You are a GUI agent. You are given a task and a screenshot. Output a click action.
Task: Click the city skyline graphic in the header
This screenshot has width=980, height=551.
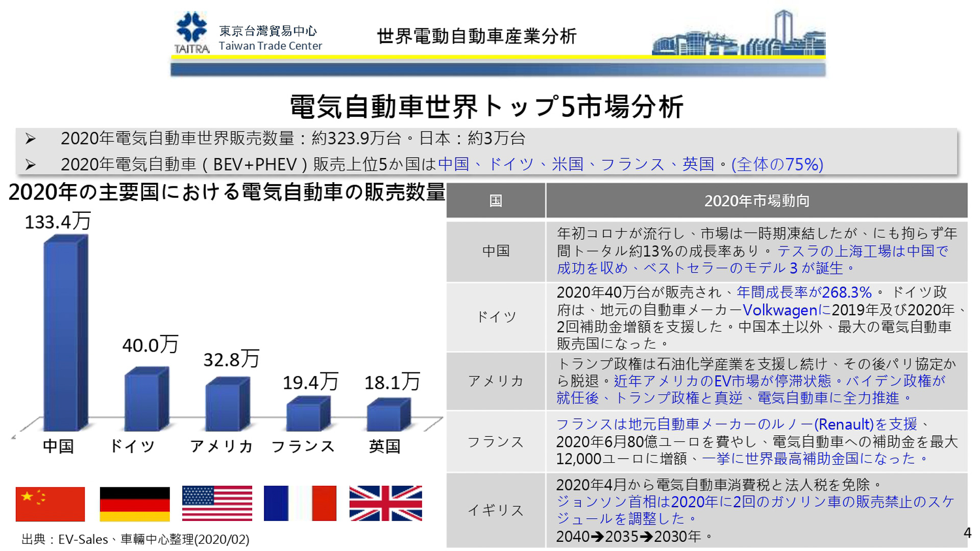tap(740, 38)
